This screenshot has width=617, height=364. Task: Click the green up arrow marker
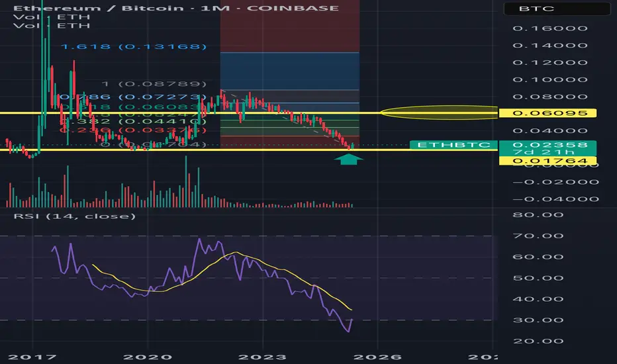tap(348, 159)
